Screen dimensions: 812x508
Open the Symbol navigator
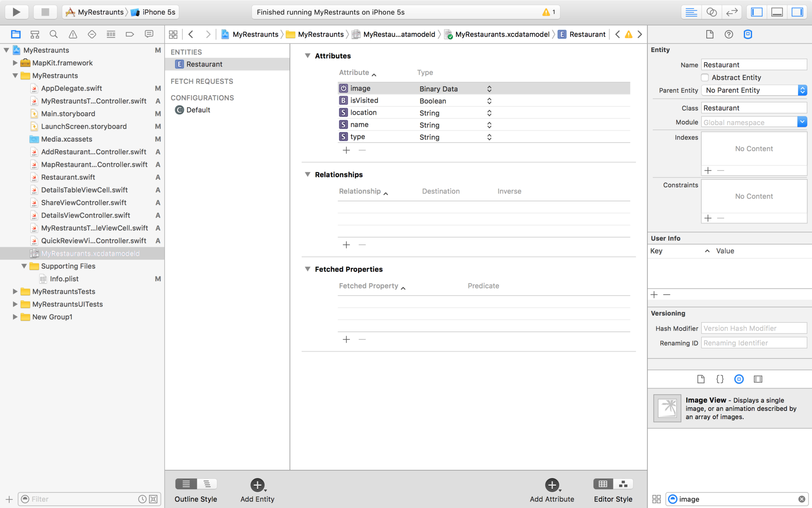tap(35, 34)
